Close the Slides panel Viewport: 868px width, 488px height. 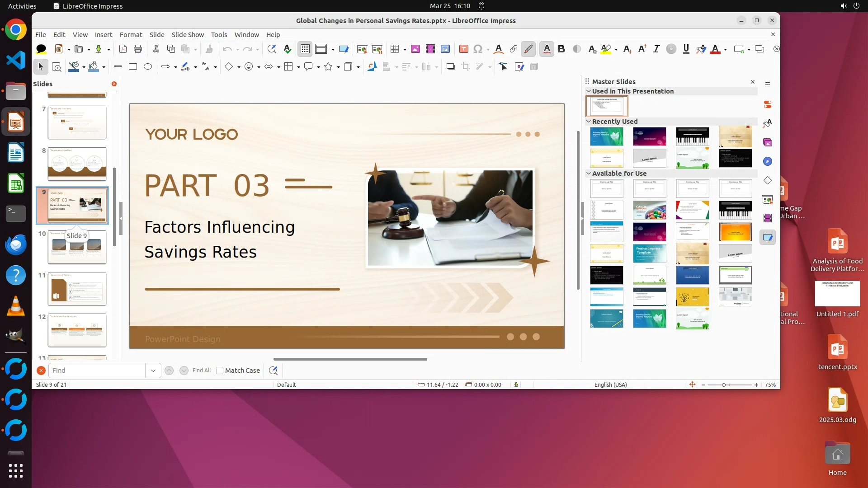[114, 84]
